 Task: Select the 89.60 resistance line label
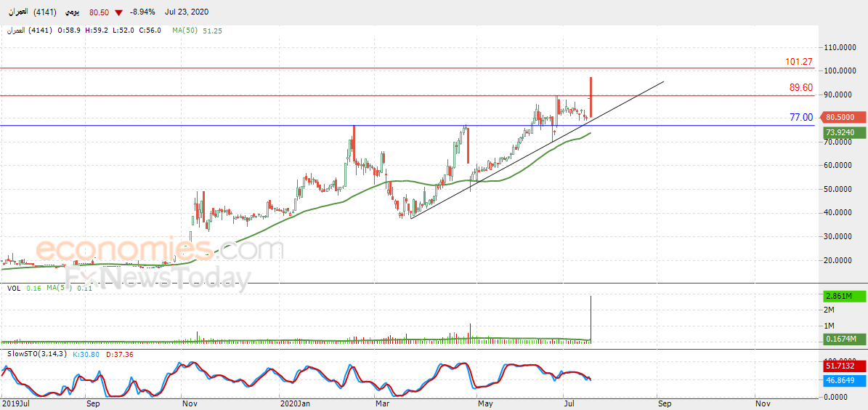(x=801, y=87)
